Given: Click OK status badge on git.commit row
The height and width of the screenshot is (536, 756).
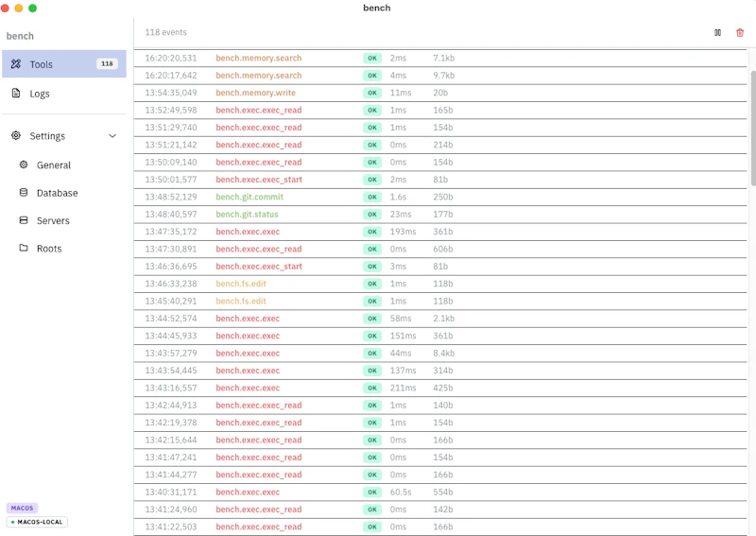Looking at the screenshot, I should coord(372,197).
